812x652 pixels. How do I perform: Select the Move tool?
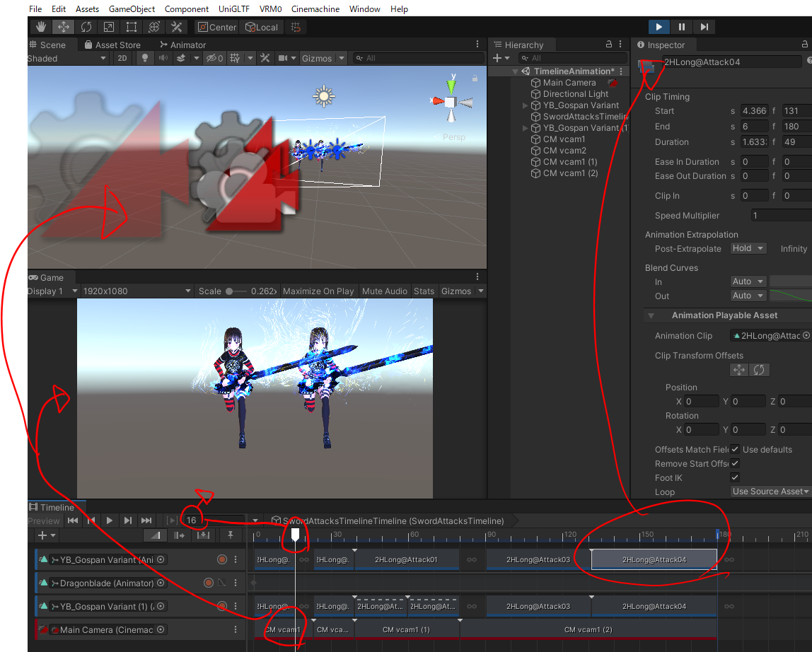point(64,27)
